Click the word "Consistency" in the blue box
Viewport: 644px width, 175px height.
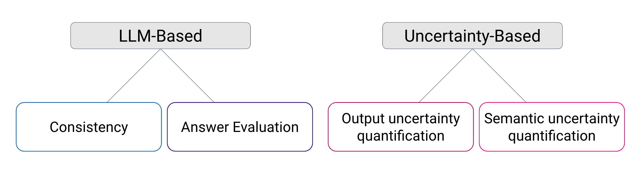89,127
